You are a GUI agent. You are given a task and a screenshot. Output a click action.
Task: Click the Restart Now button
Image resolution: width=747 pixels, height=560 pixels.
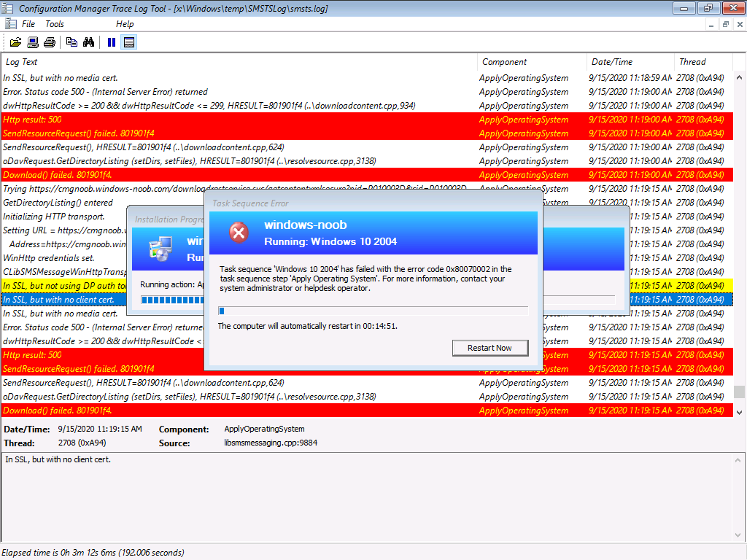490,348
